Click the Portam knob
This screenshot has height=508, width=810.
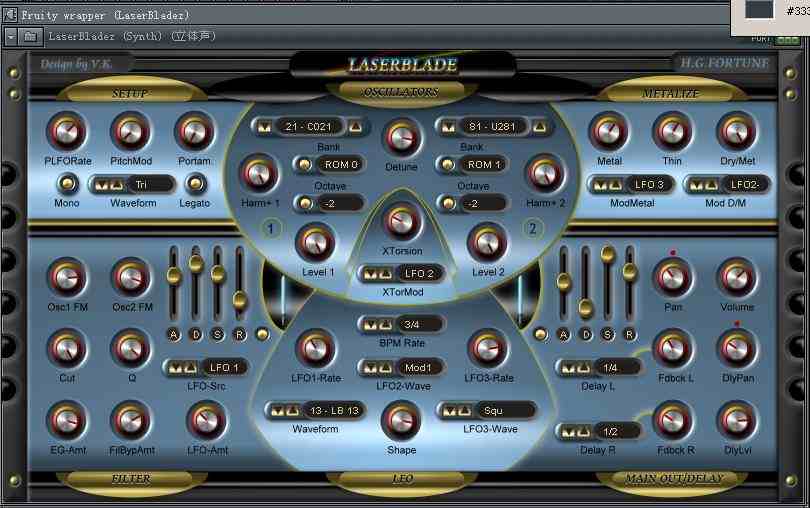point(194,132)
